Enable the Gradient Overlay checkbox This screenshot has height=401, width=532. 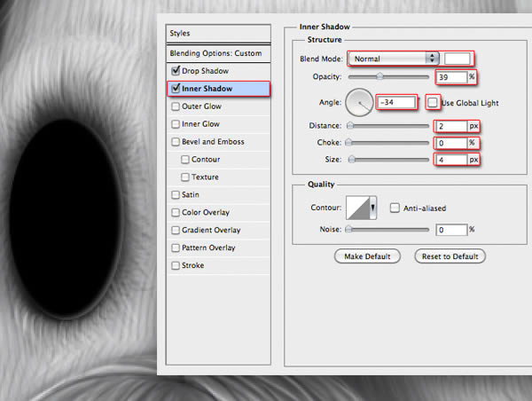(x=176, y=230)
